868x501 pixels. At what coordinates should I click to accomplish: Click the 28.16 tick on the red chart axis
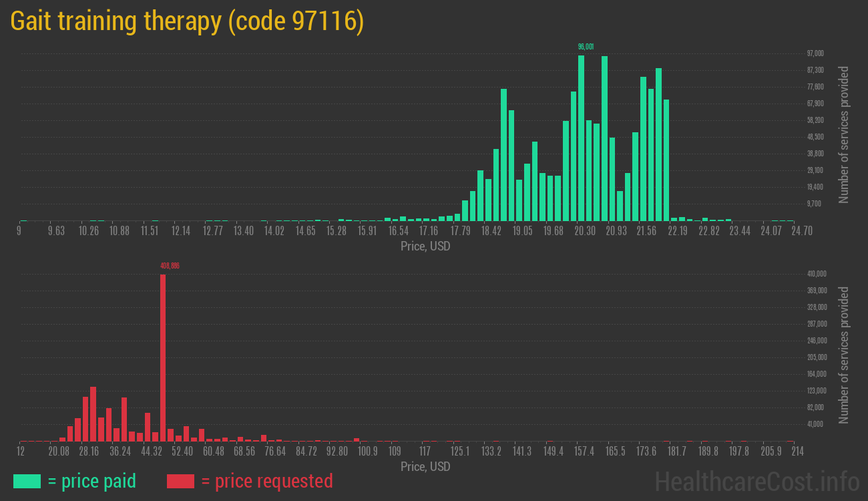pyautogui.click(x=89, y=452)
